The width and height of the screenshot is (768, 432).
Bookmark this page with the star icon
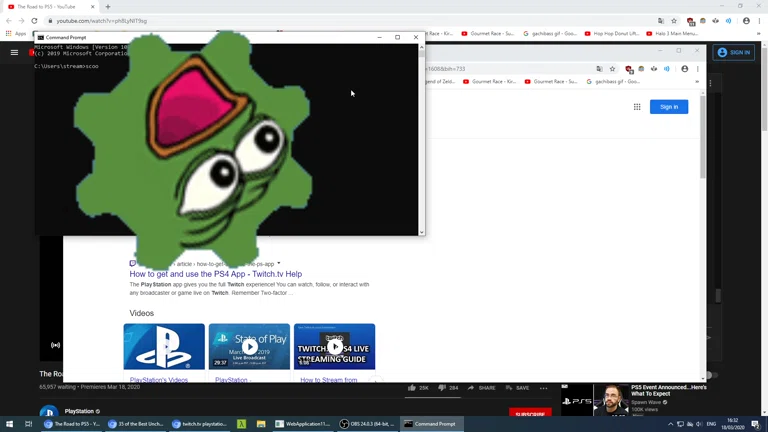point(674,20)
